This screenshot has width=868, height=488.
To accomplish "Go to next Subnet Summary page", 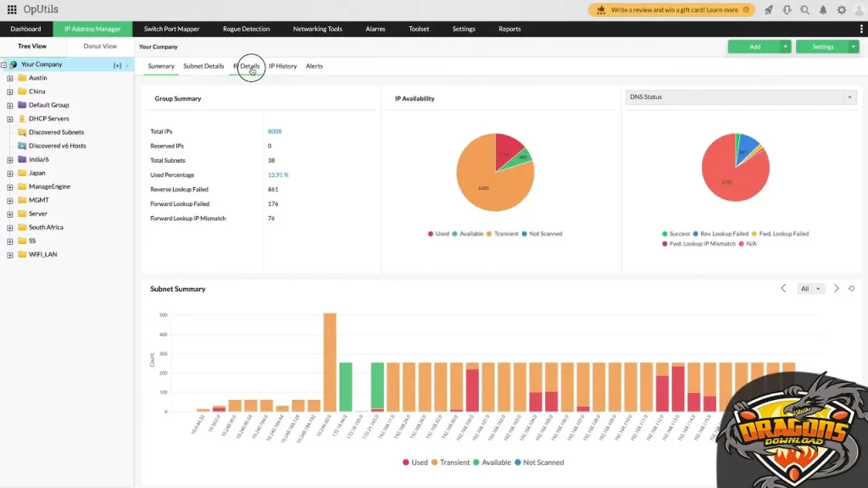I will pos(836,289).
